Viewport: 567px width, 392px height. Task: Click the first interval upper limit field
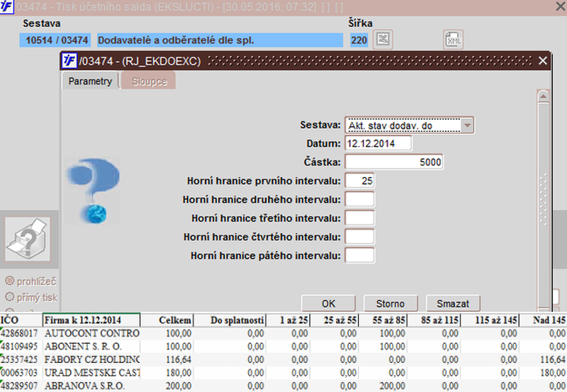pyautogui.click(x=360, y=181)
